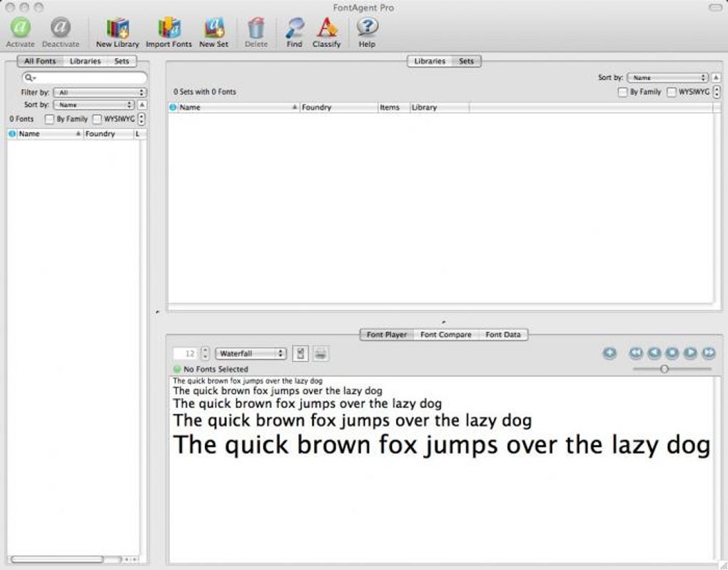Viewport: 728px width, 570px height.
Task: Open the search options arrow in the search field
Action: point(34,78)
